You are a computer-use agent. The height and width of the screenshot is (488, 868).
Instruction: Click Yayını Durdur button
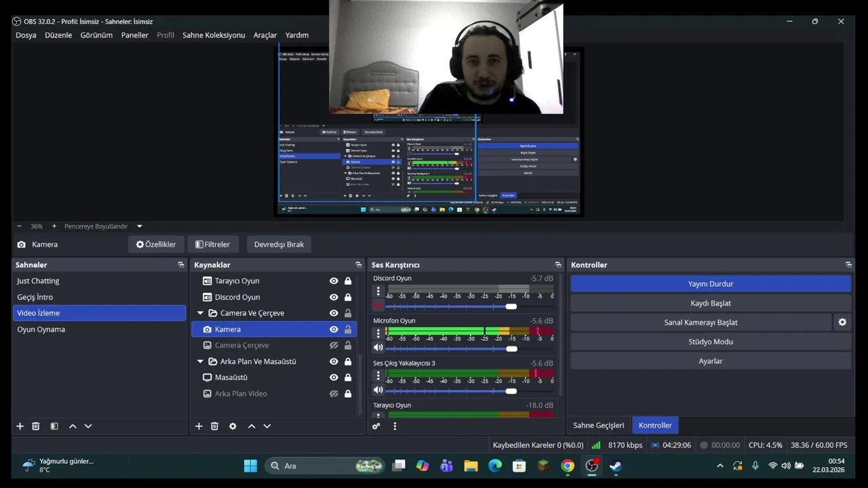point(711,284)
